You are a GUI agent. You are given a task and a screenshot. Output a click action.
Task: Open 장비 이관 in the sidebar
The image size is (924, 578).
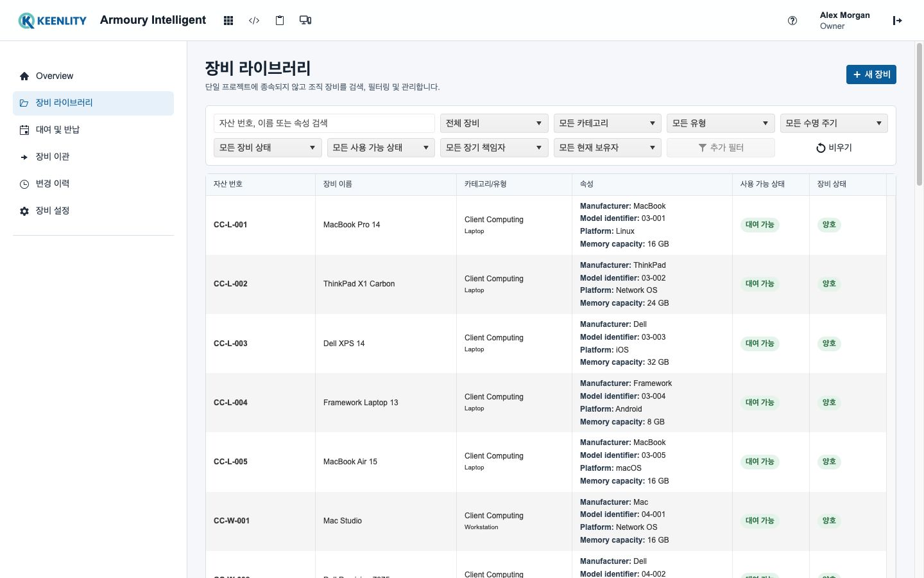(93, 157)
